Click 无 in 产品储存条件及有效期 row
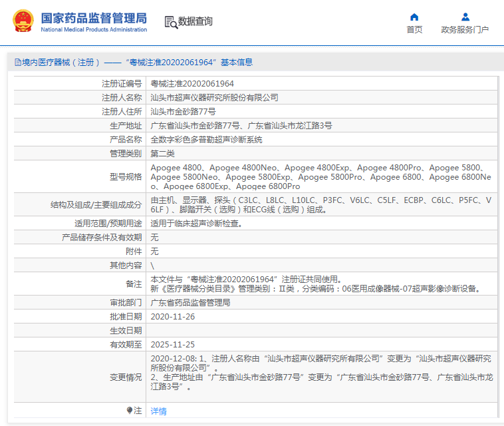The image size is (504, 426). tap(155, 238)
